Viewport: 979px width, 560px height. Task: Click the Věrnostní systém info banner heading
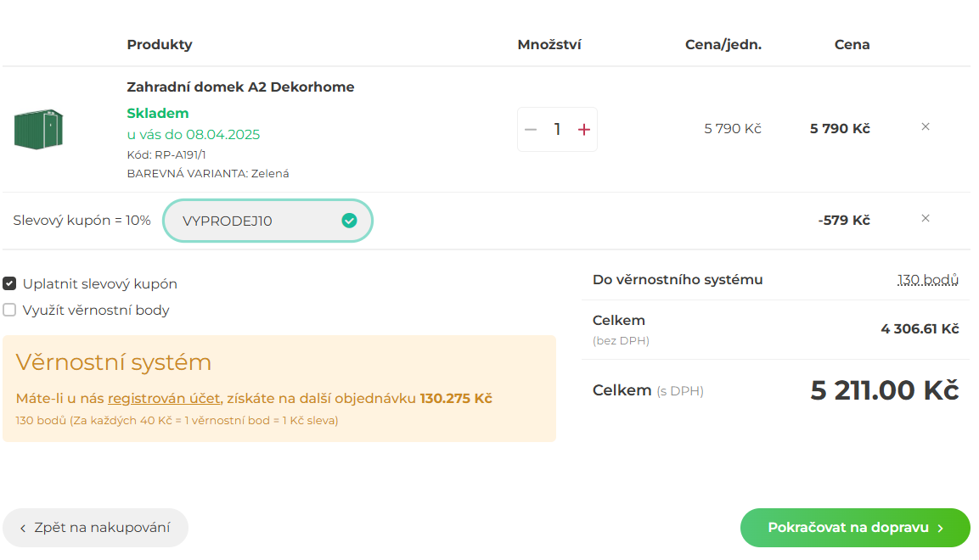pyautogui.click(x=114, y=362)
